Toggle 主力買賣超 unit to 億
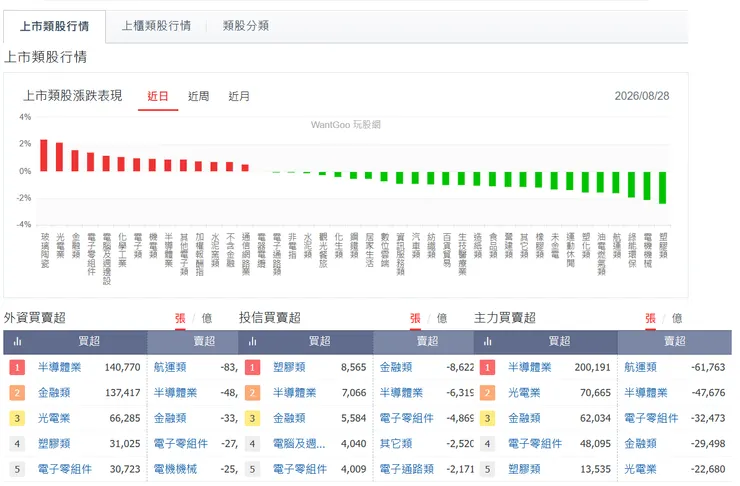740x486 pixels. pos(677,318)
